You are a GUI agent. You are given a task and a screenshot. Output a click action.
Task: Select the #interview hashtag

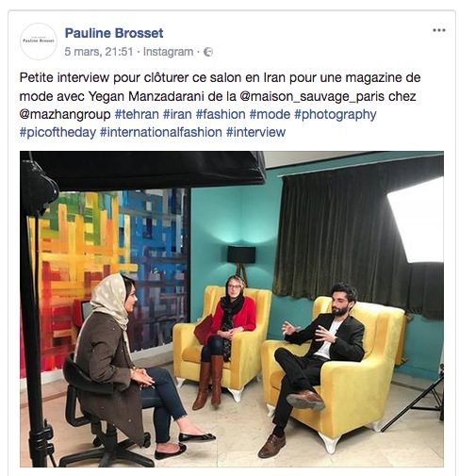(255, 132)
